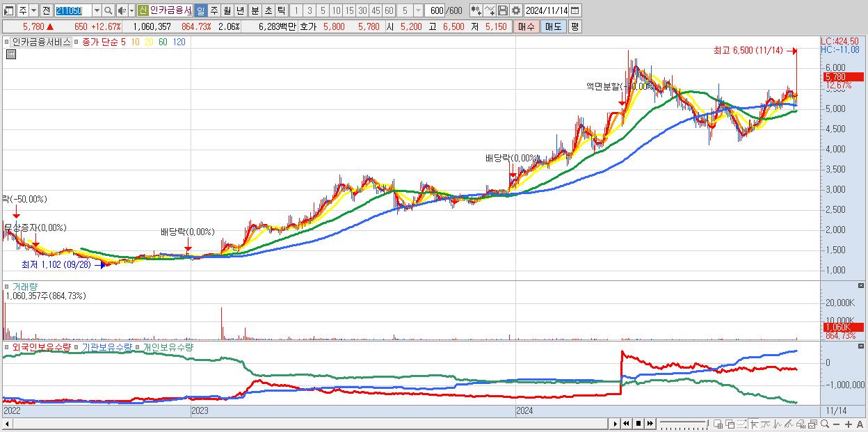
Task: Expand the stock code dropdown arrow
Action: pos(97,10)
